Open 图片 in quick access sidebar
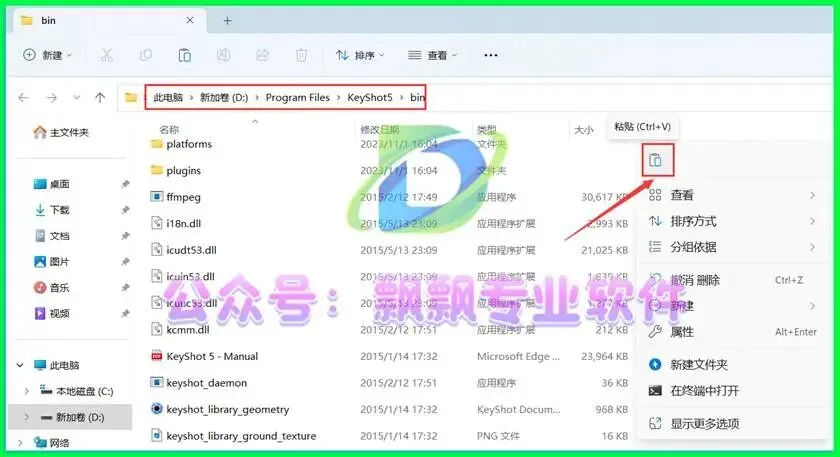The height and width of the screenshot is (457, 840). pos(52,261)
